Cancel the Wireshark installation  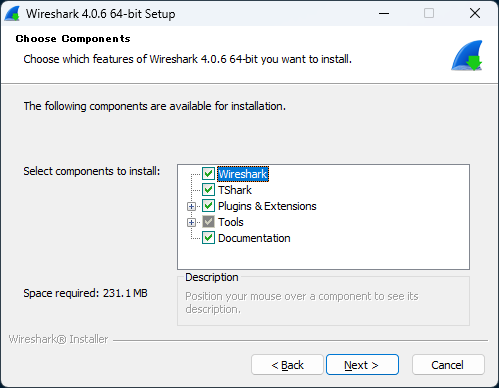448,365
